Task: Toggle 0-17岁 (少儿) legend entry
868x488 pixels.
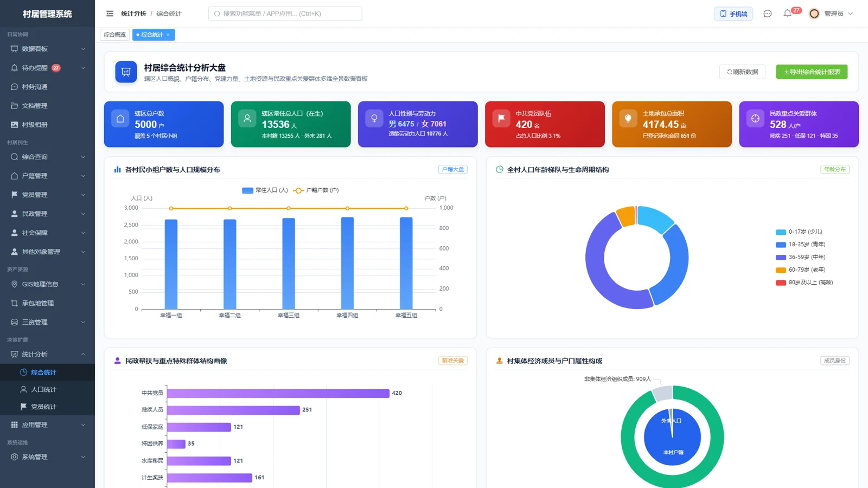Action: point(799,232)
